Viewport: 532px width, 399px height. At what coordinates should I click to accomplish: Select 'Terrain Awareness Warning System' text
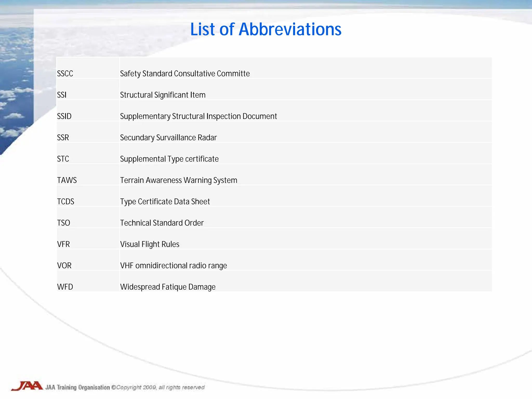[179, 180]
